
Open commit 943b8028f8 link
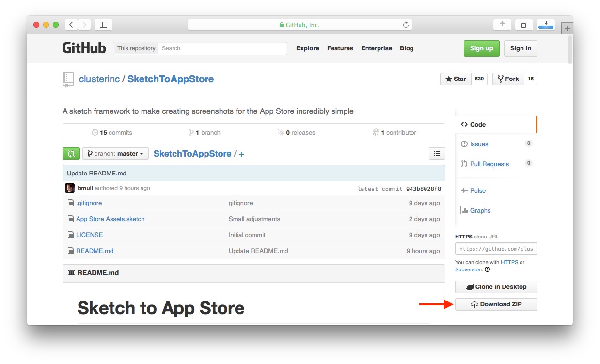pyautogui.click(x=423, y=189)
